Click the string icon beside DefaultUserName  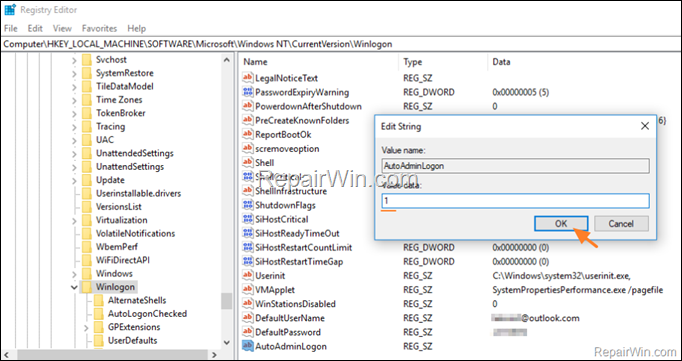248,318
